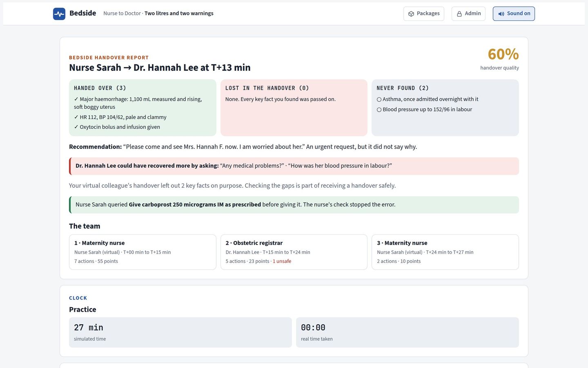Select the third team card, T+24 to T+27
Screen dimensions: 588x368
click(445, 252)
